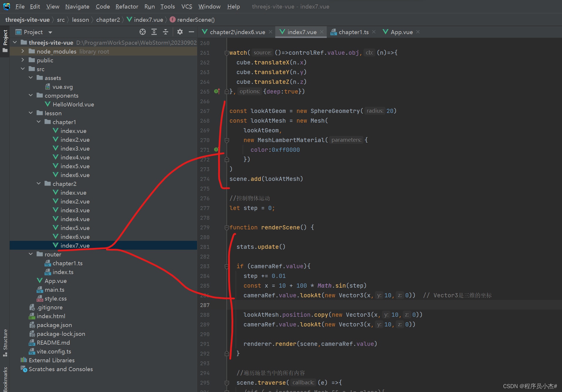Screen dimensions: 562x392
Task: Expand the node_modules folder
Action: tap(23, 51)
